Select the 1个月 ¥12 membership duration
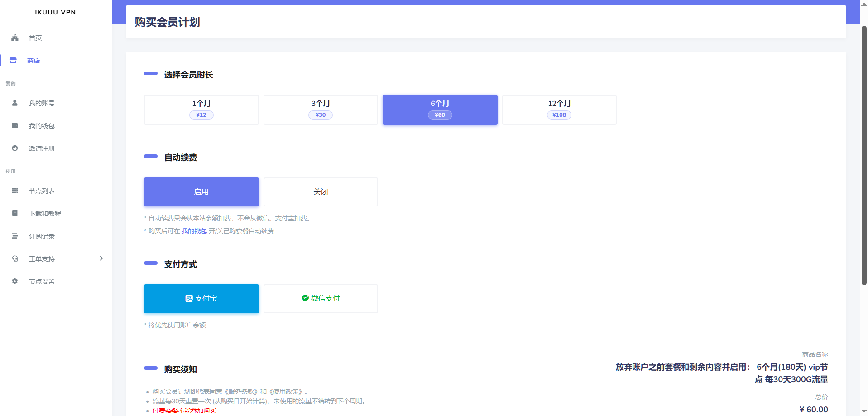868x416 pixels. (201, 110)
